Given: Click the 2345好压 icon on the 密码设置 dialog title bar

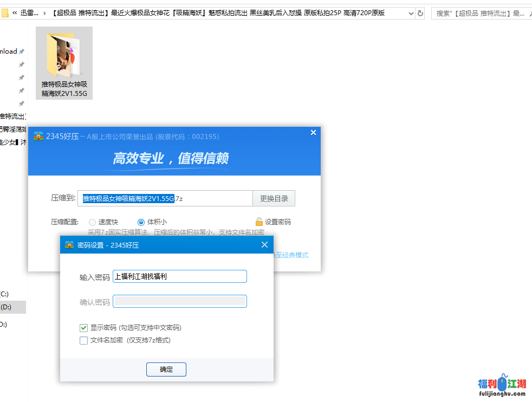Looking at the screenshot, I should click(69, 245).
